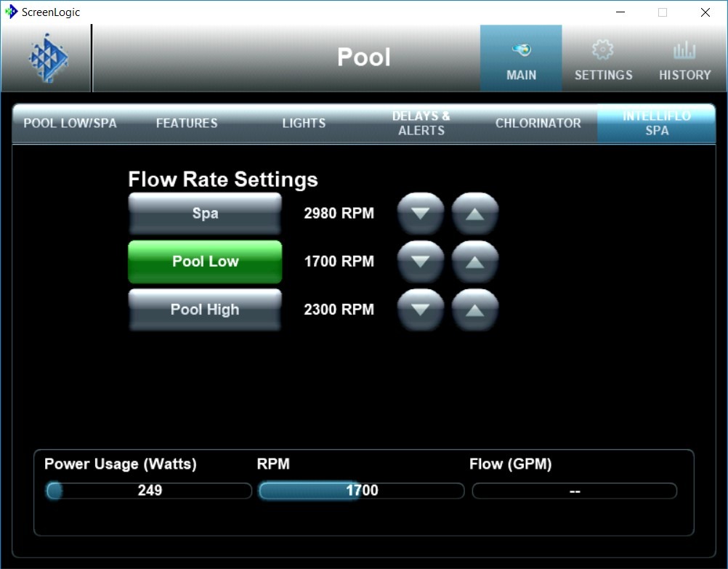The image size is (728, 569).
Task: Click the RPM gauge bar showing 1700
Action: point(362,491)
